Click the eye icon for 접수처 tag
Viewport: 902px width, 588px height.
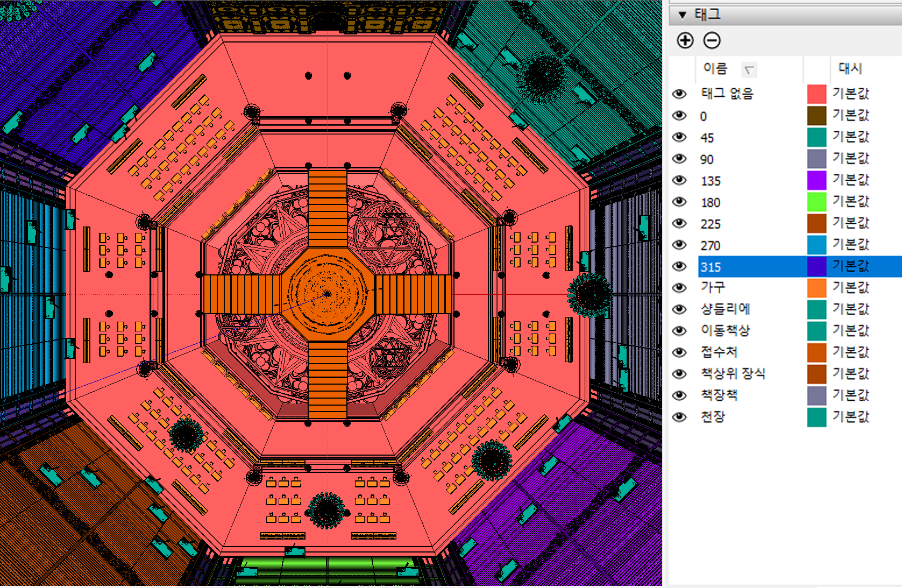coord(679,352)
